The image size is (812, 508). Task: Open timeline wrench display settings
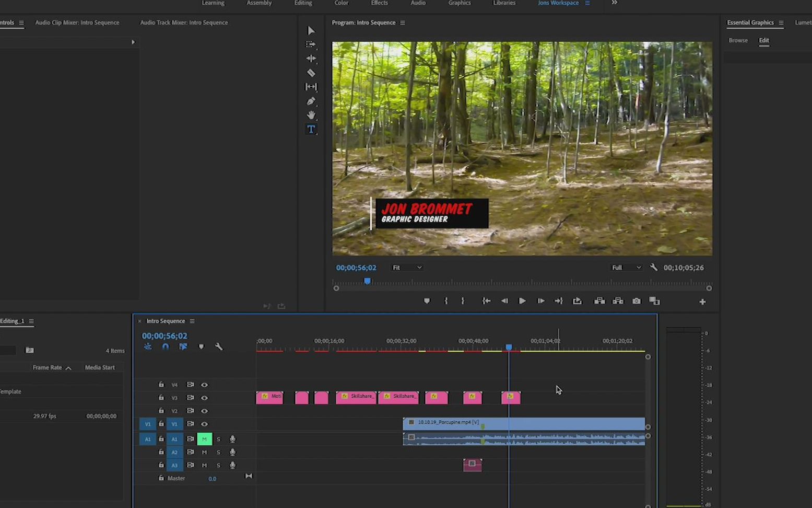click(x=219, y=347)
